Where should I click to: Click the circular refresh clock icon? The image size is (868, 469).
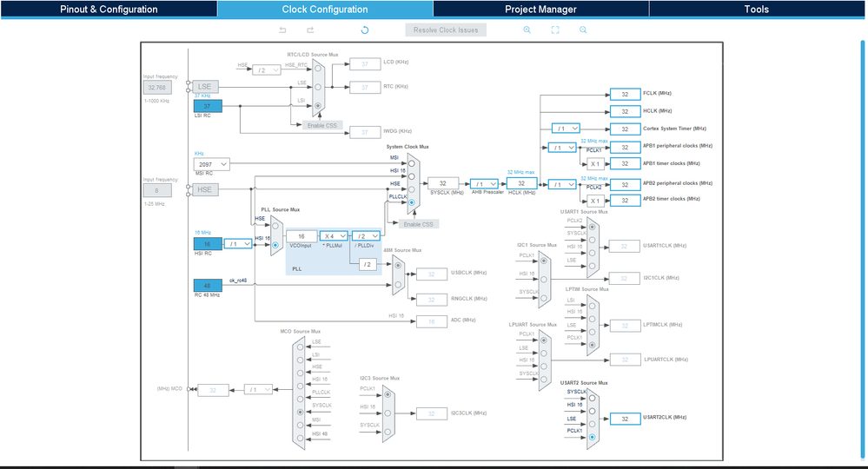tap(365, 30)
